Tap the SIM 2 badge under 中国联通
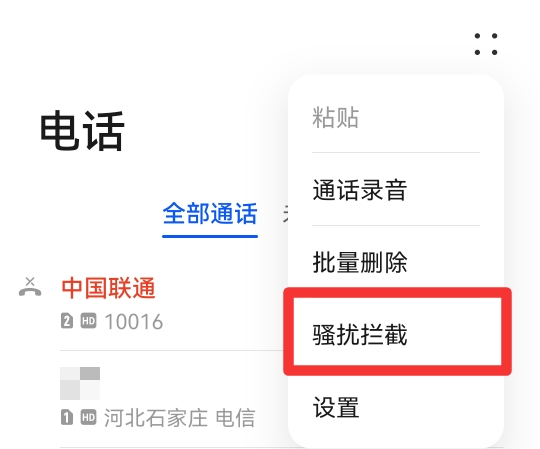Viewport: 540px width, 449px height. pyautogui.click(x=67, y=321)
